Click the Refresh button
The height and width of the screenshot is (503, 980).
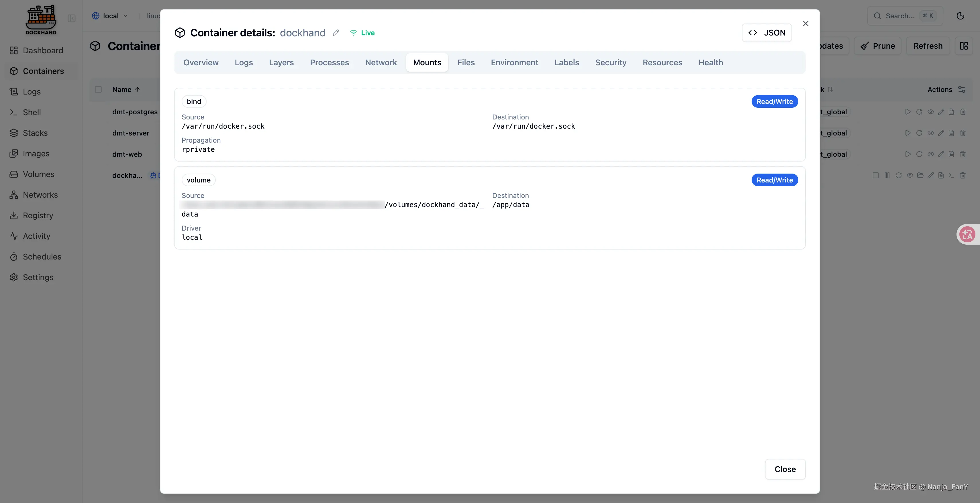(x=928, y=46)
